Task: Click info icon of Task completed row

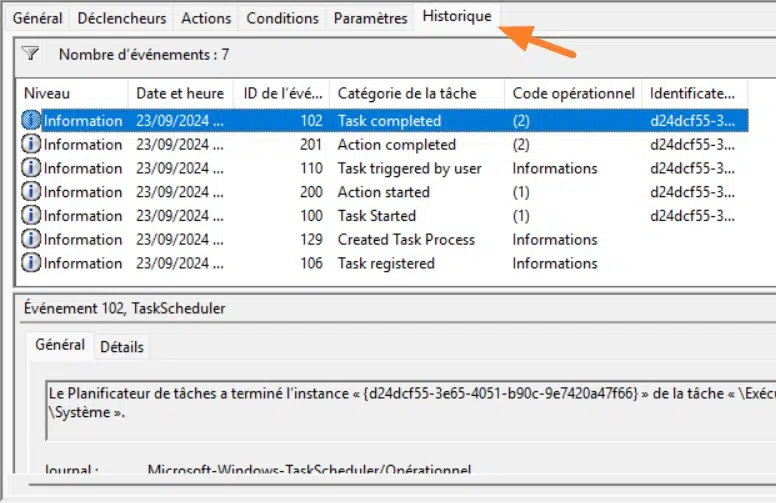Action: click(31, 121)
